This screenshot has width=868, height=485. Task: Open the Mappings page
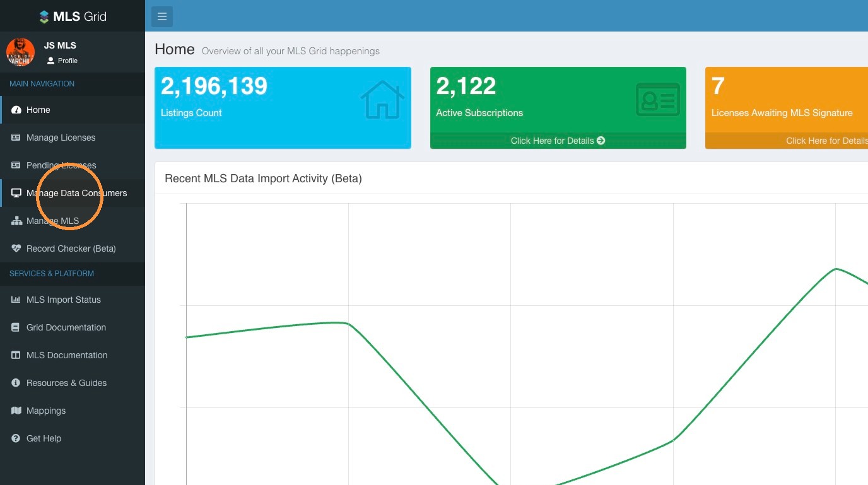[73, 411]
